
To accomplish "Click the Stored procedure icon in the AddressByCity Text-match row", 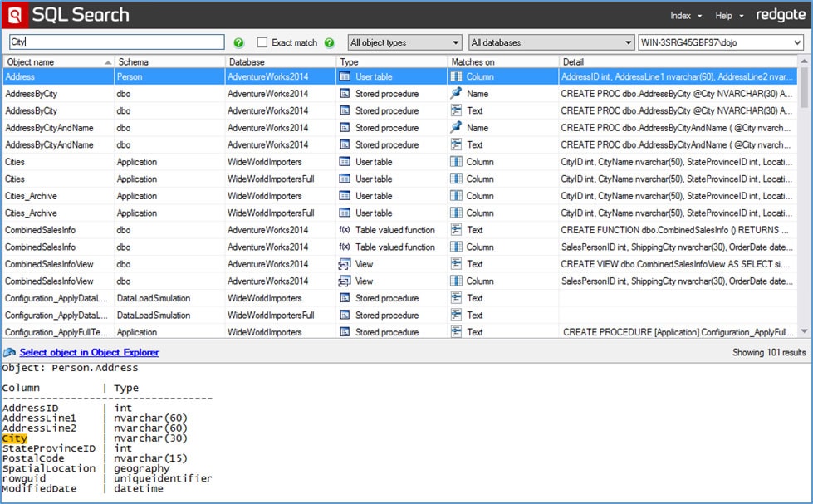I will (345, 111).
